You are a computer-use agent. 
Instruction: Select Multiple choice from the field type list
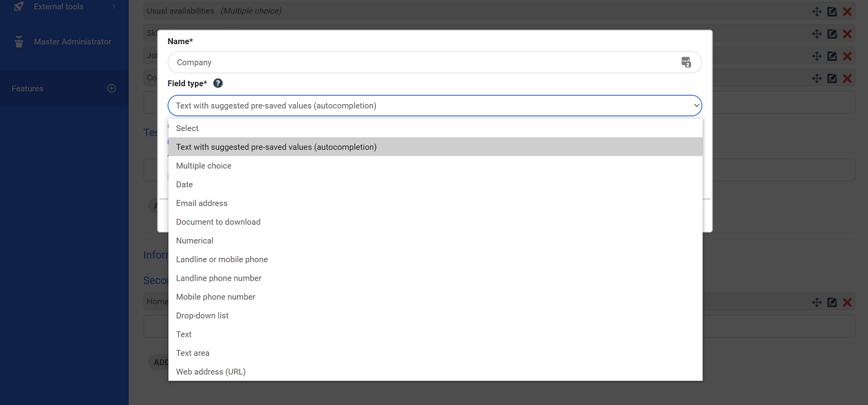[x=204, y=165]
